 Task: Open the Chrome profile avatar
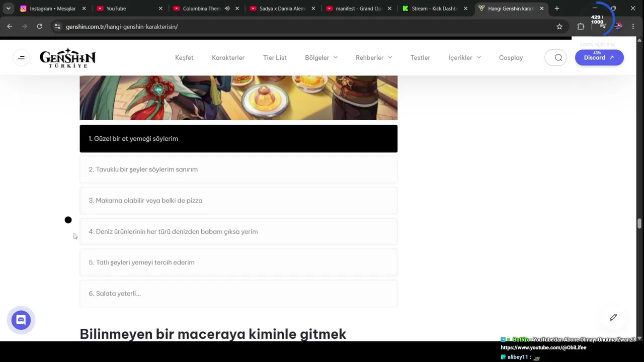(618, 27)
